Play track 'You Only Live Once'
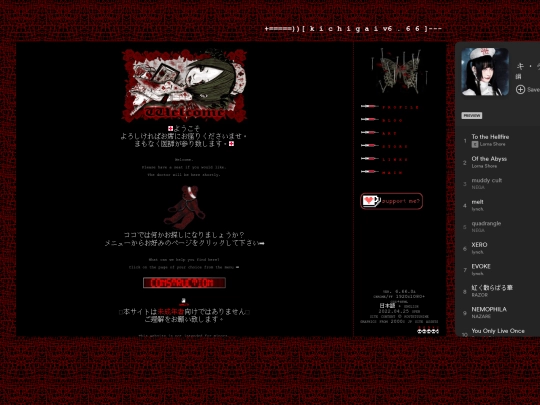Screen dimensions: 540x405 [498, 331]
